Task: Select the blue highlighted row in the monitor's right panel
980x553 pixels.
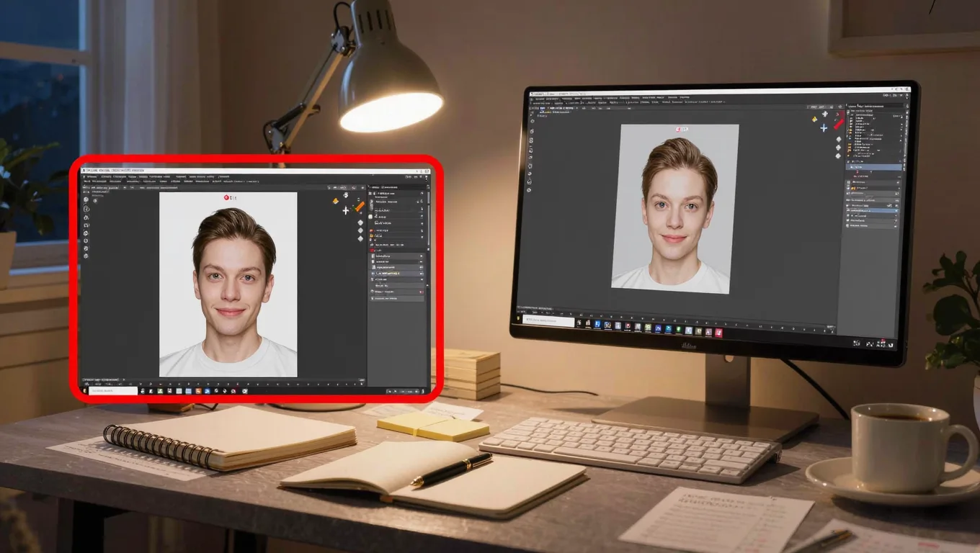Action: click(x=874, y=167)
